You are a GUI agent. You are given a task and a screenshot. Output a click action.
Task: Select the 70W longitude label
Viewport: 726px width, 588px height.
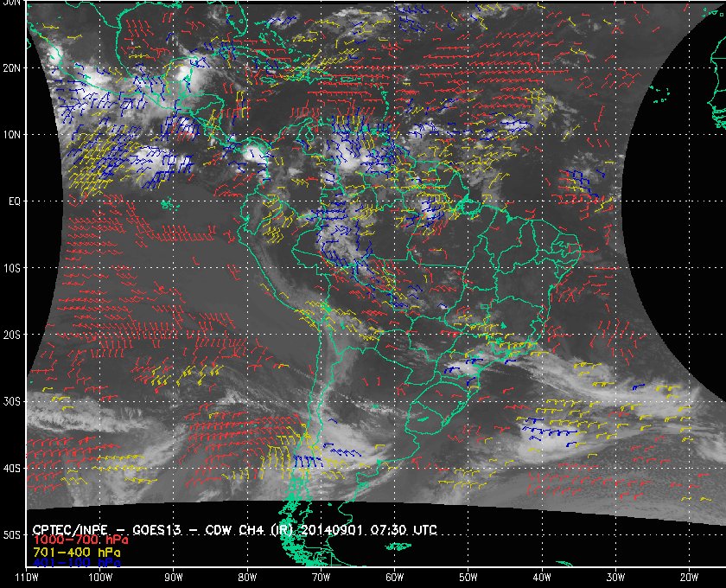click(321, 578)
